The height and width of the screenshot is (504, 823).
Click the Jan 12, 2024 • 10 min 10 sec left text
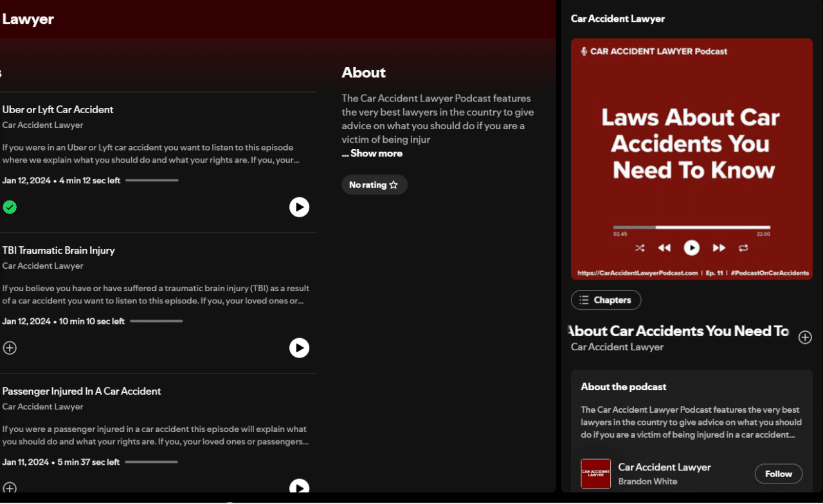click(x=64, y=321)
